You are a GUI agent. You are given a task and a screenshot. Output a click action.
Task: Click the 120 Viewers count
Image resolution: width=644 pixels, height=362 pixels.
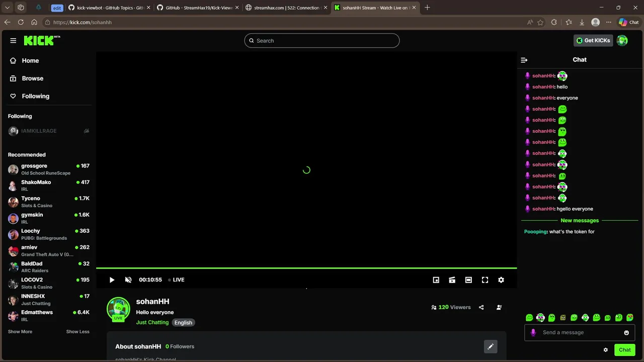(x=451, y=307)
